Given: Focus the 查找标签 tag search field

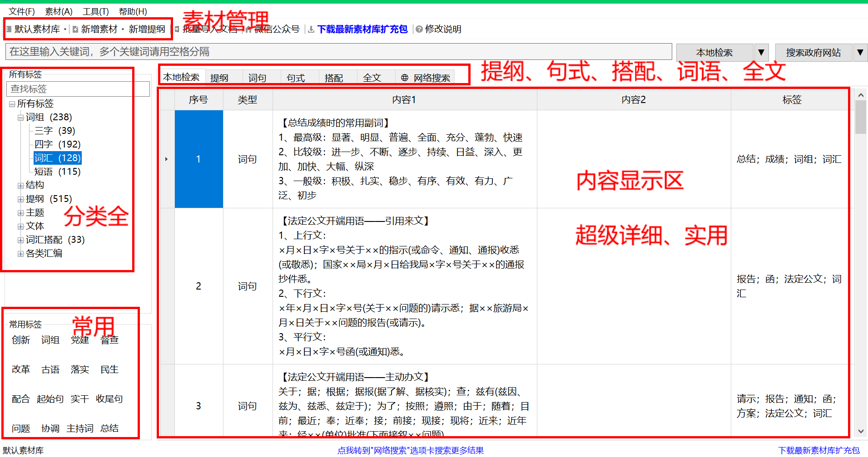Looking at the screenshot, I should [78, 89].
